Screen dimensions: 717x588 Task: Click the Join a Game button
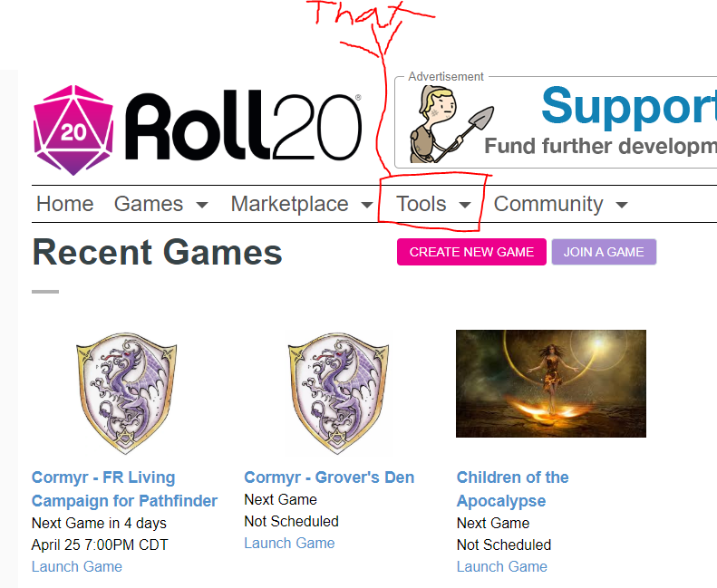point(604,252)
